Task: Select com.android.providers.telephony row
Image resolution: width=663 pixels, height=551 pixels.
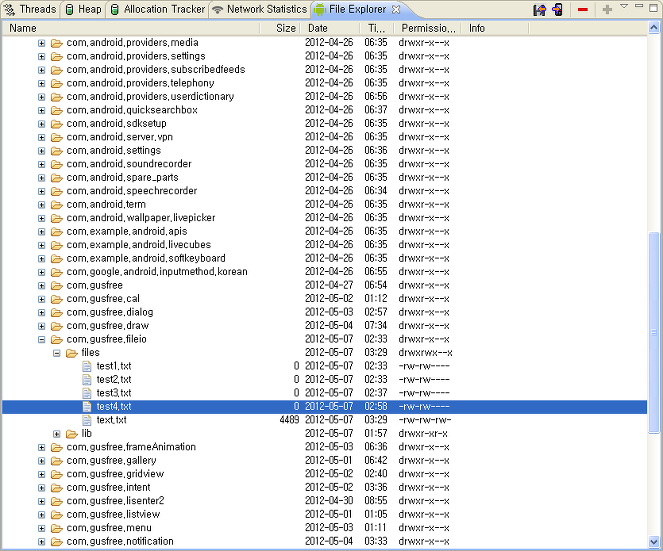Action: pos(325,83)
